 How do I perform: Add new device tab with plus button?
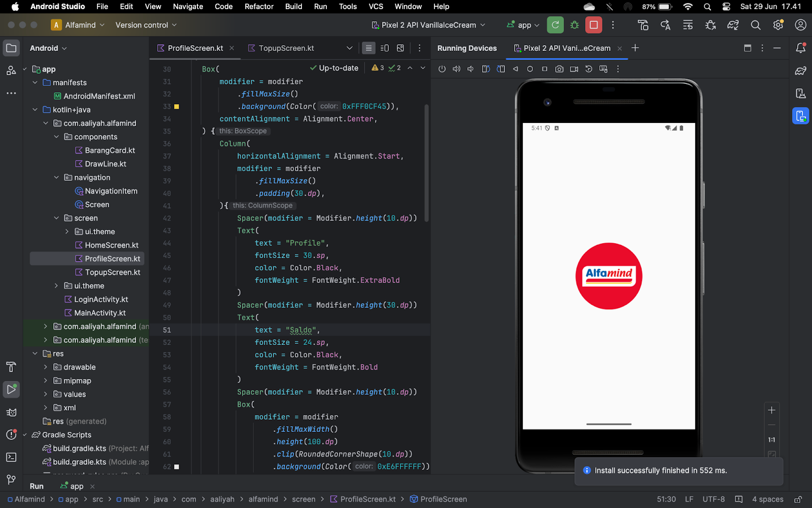tap(635, 48)
